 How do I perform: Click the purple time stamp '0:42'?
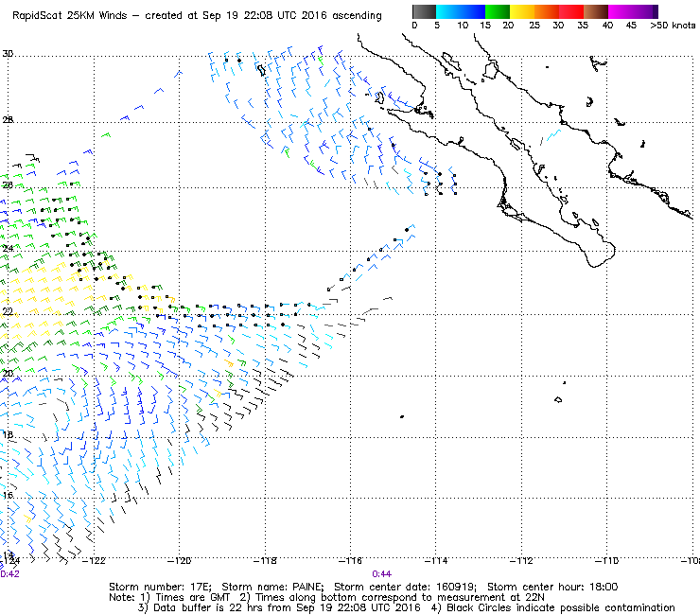(x=9, y=574)
